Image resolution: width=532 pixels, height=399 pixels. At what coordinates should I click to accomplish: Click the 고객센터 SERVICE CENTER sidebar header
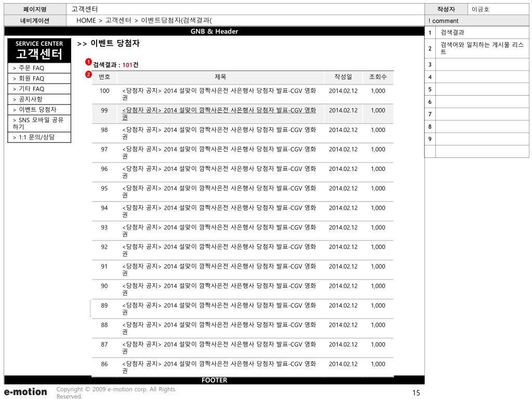click(x=39, y=50)
